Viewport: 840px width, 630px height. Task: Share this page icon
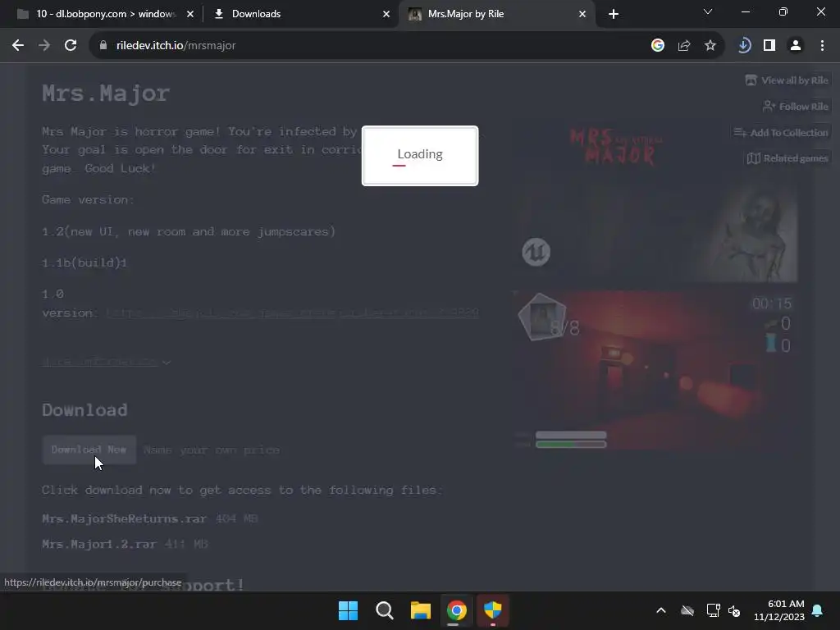point(684,46)
